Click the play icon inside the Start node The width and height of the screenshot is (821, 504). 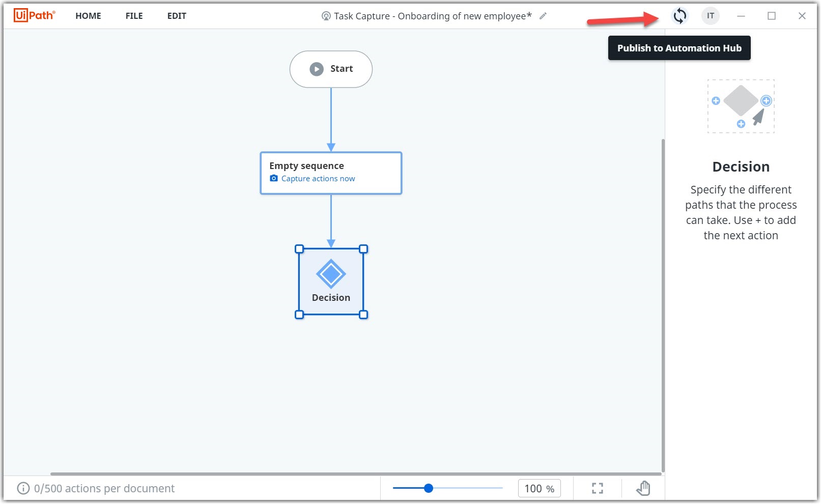[317, 69]
